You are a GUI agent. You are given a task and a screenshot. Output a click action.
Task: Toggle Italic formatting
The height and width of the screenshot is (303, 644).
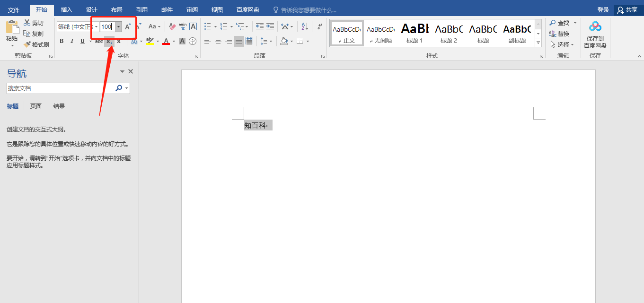(x=72, y=41)
